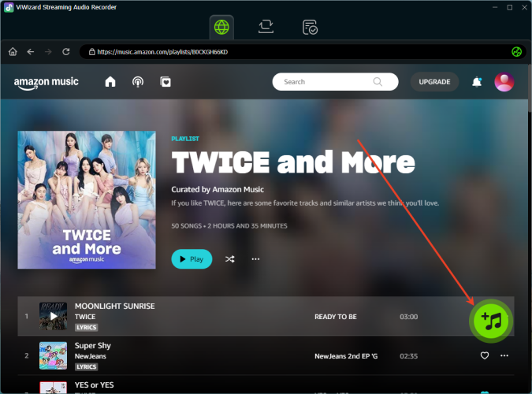This screenshot has width=532, height=394.
Task: Open the READY TO BE album link
Action: point(336,317)
